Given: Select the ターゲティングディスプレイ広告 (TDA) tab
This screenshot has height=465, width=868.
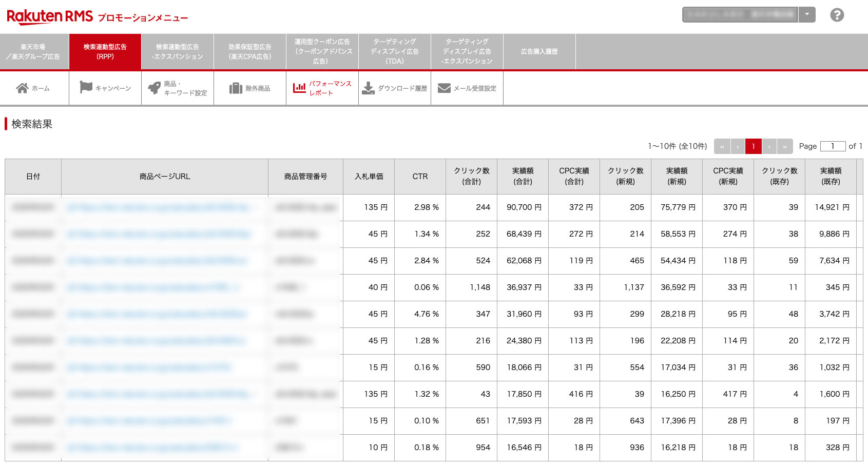Looking at the screenshot, I should tap(394, 52).
